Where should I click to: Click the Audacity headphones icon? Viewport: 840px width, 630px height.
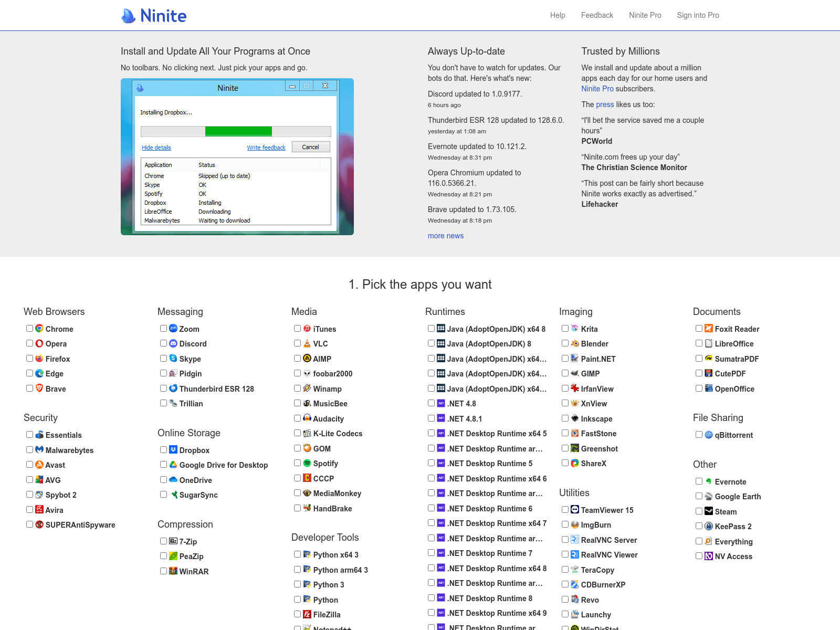pyautogui.click(x=307, y=418)
